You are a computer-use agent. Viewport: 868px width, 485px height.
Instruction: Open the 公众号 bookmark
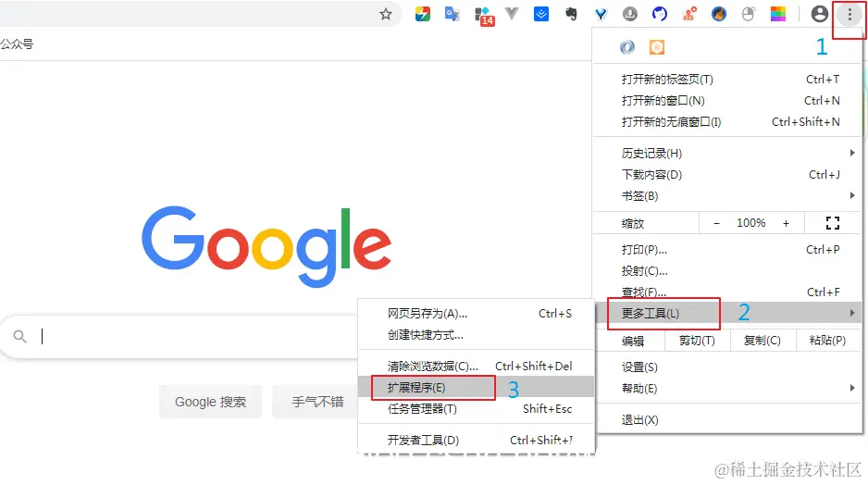click(17, 44)
